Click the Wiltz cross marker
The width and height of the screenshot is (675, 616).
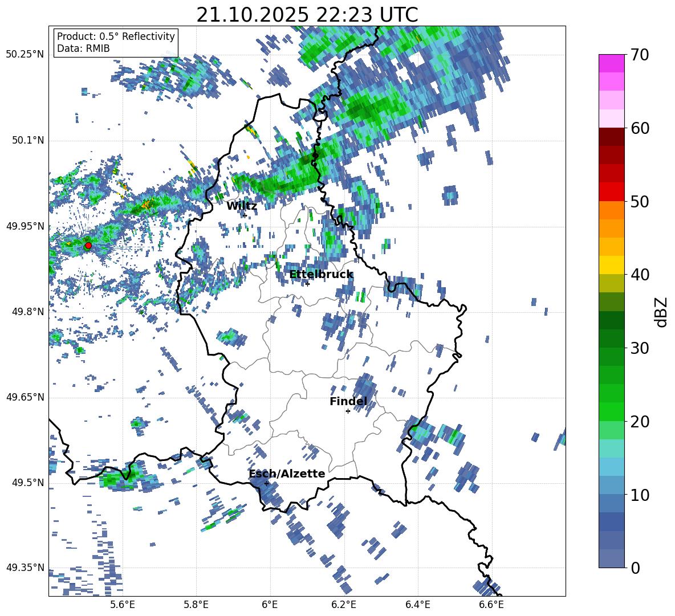point(245,215)
